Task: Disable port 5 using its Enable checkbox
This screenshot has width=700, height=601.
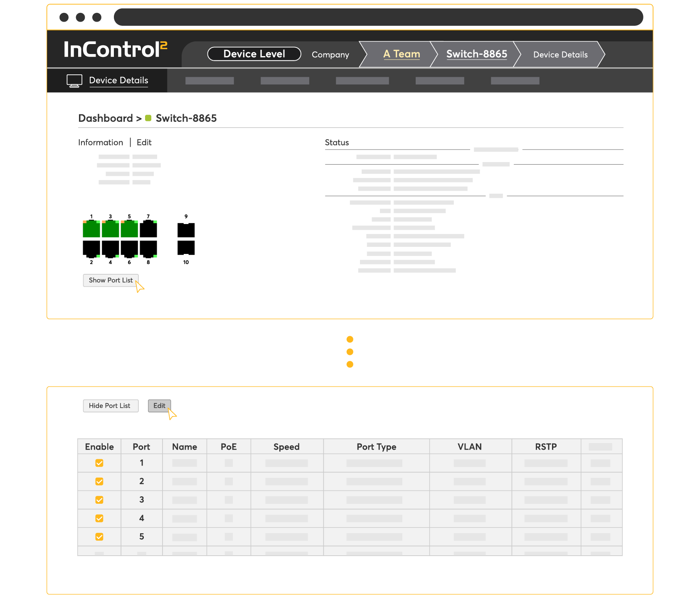Action: [99, 537]
